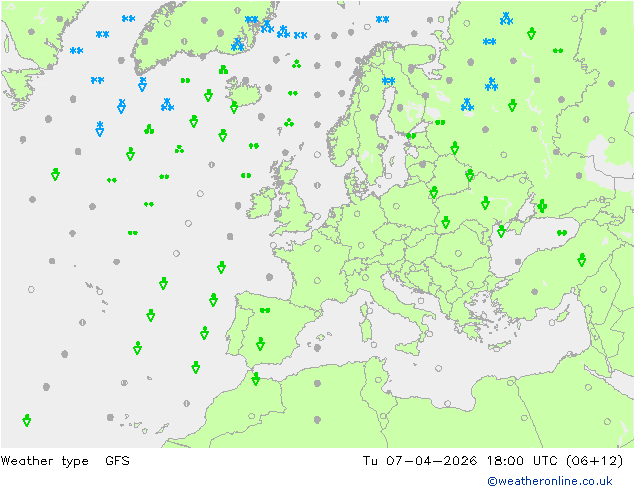Screen dimensions: 634x490
Task: Click the snow symbol over the Gulf of Bothnia
Action: coord(389,81)
